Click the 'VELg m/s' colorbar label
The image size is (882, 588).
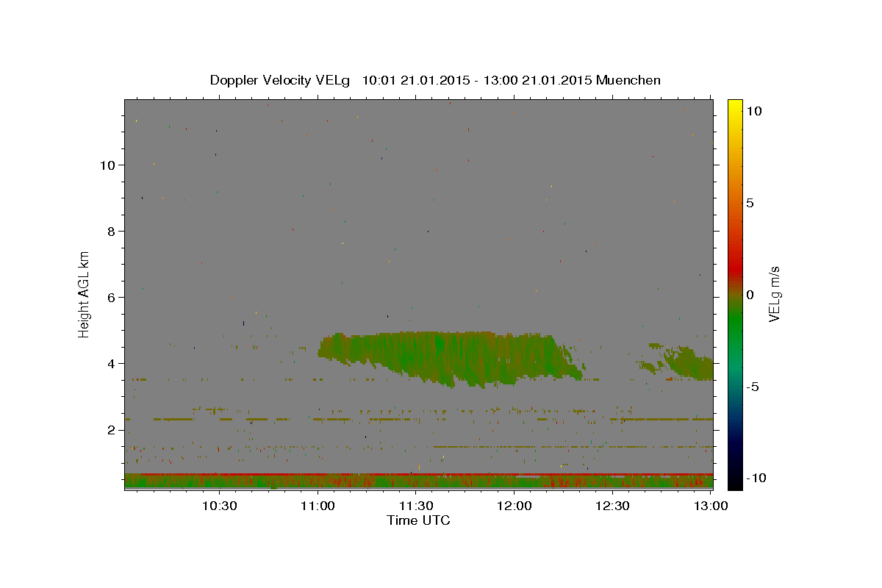pos(774,294)
